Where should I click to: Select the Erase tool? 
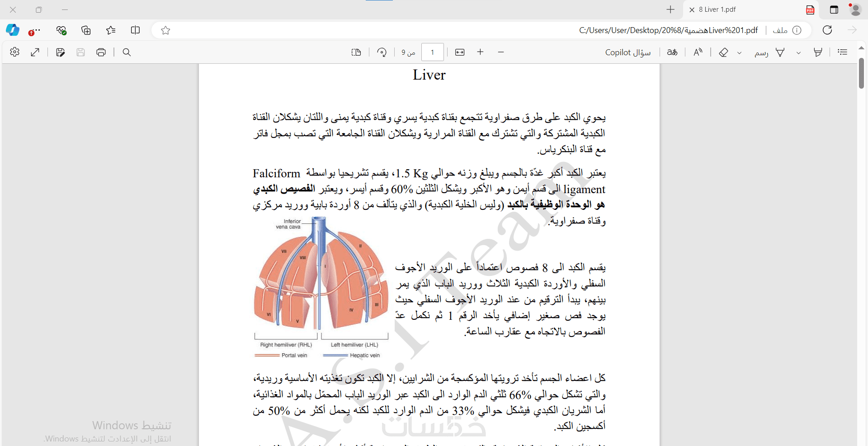tap(723, 52)
